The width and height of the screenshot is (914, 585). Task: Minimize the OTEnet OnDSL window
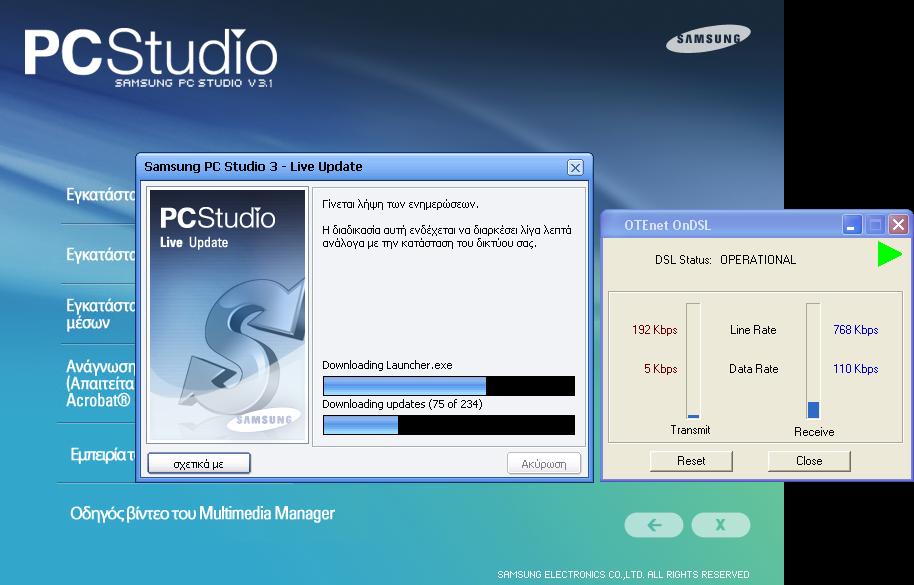(x=852, y=224)
